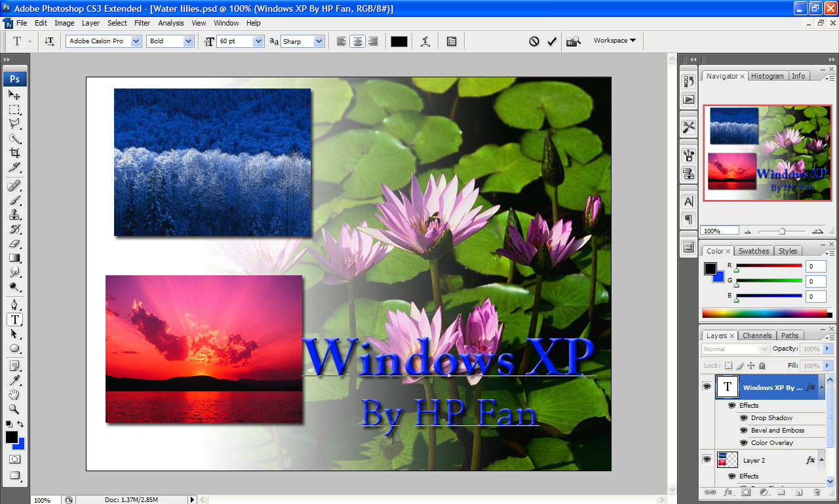Create a new layer
Screen dimensions: 839x504
799,492
